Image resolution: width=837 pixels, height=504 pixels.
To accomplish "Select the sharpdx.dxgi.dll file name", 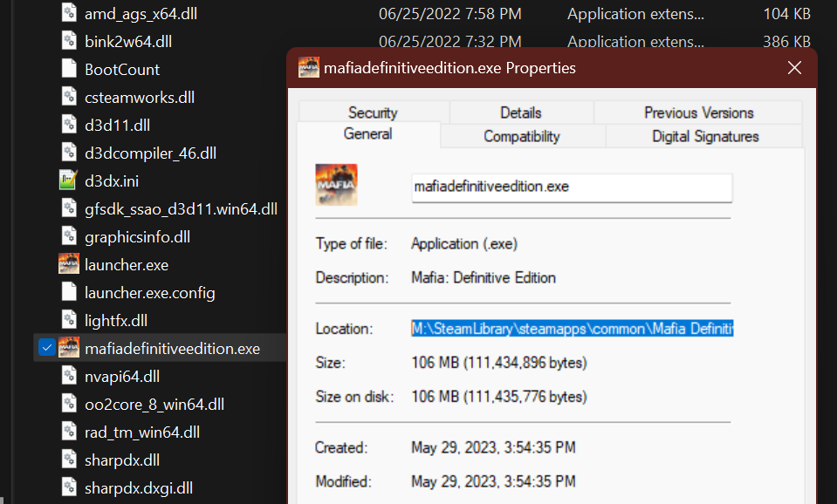I will (x=139, y=488).
